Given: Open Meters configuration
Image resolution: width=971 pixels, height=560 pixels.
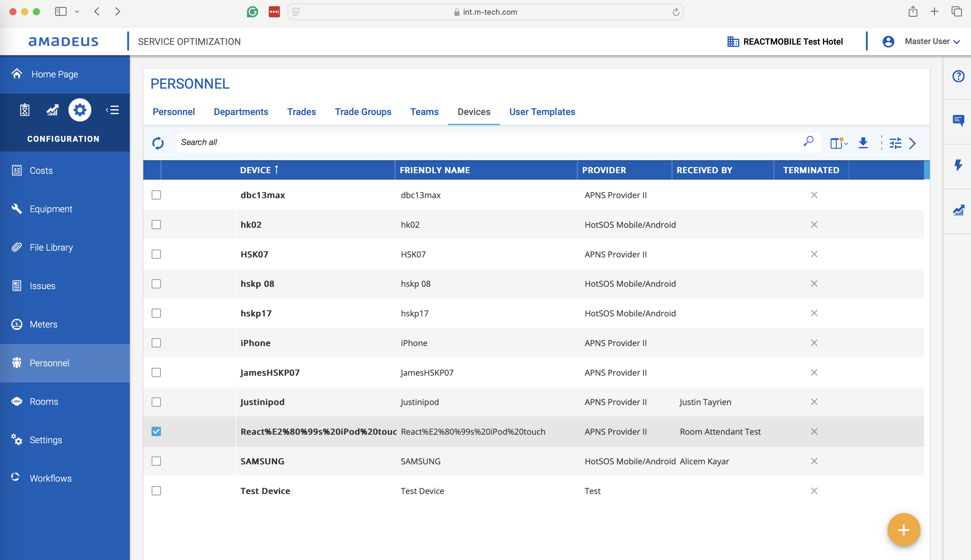Looking at the screenshot, I should tap(65, 324).
